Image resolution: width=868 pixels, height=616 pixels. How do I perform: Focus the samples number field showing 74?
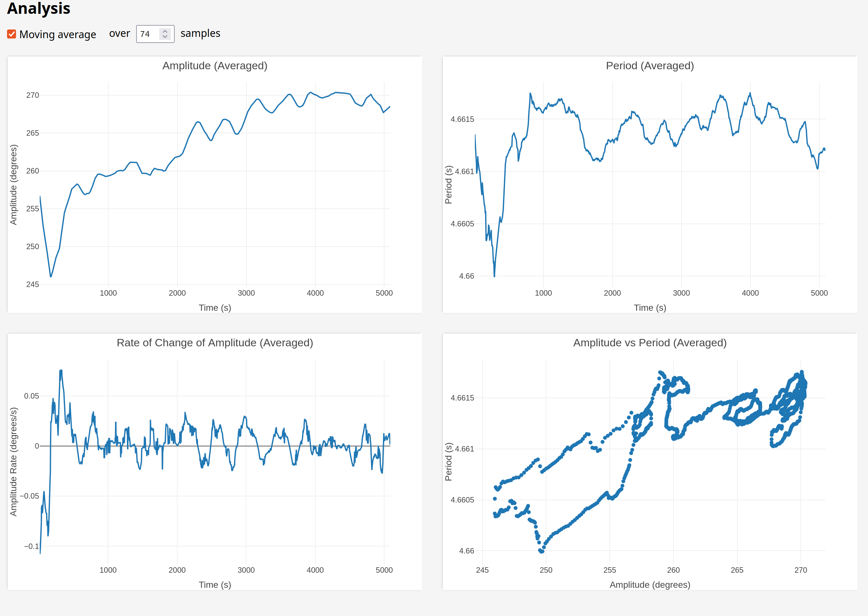tap(148, 34)
